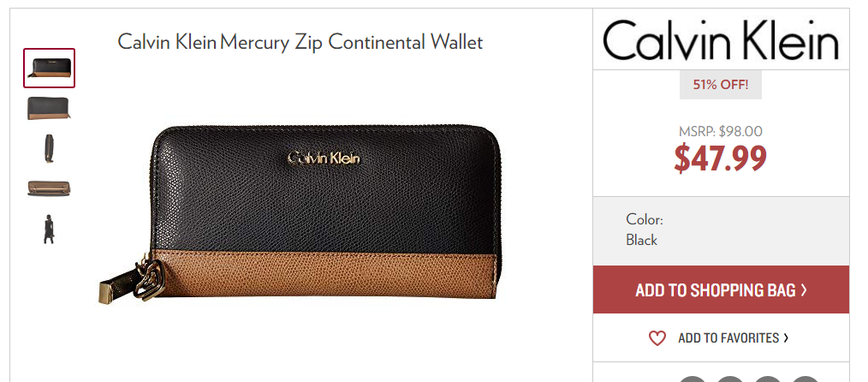
Task: Click the 51% OFF badge
Action: (721, 85)
